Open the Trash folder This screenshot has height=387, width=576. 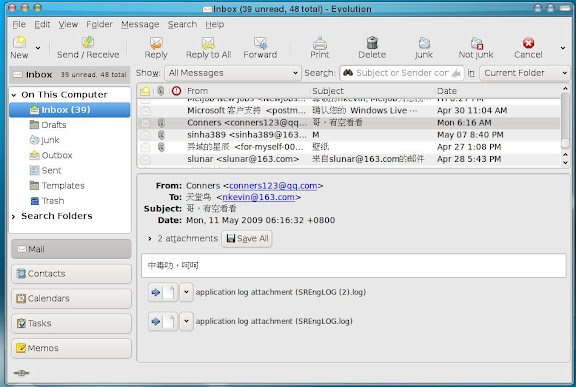47,201
